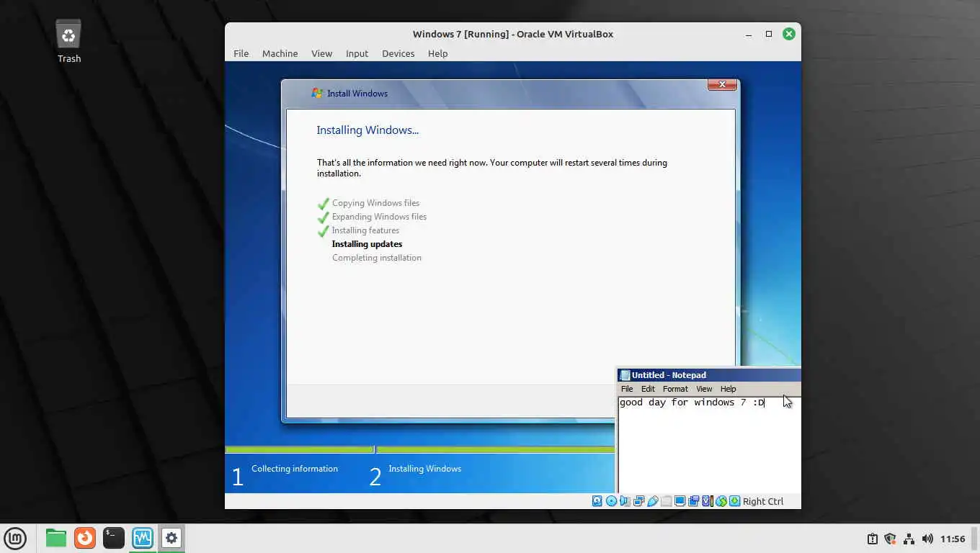Minimize the VirtualBox window
980x553 pixels.
[x=749, y=34]
